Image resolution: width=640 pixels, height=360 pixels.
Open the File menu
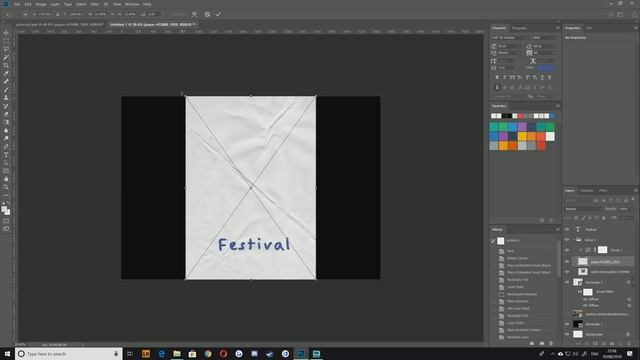coord(17,4)
